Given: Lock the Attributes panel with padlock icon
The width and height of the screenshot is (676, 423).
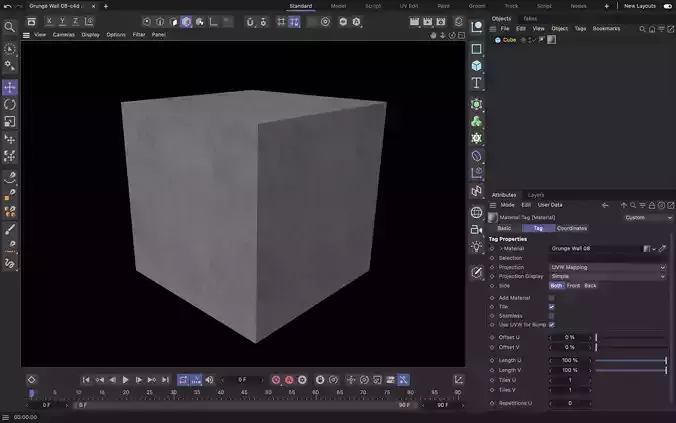Looking at the screenshot, I should pyautogui.click(x=652, y=205).
